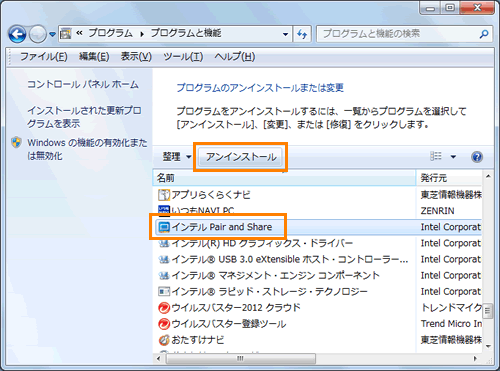Open コントロール パネル ホーム link
This screenshot has width=500, height=371.
(x=83, y=84)
